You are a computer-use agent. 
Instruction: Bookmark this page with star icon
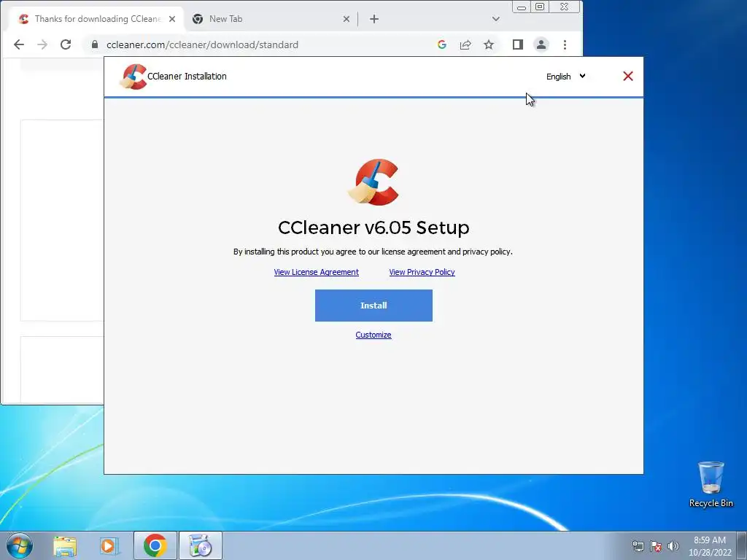[489, 44]
